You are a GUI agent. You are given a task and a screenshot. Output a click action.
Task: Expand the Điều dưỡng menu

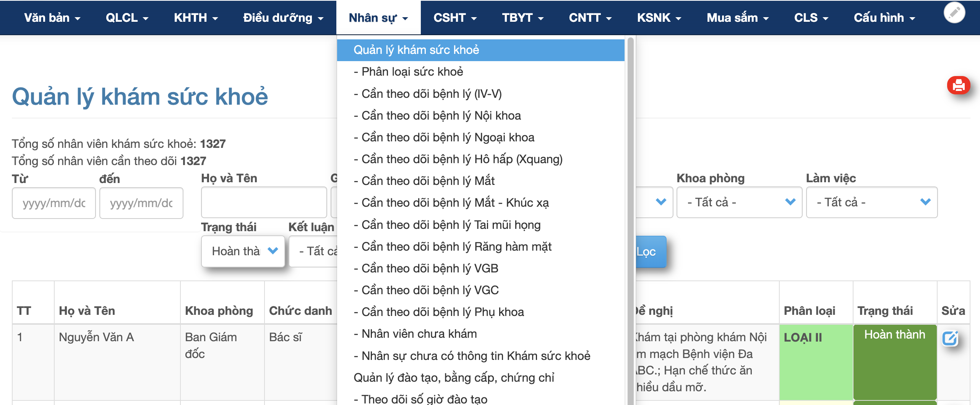click(x=283, y=18)
